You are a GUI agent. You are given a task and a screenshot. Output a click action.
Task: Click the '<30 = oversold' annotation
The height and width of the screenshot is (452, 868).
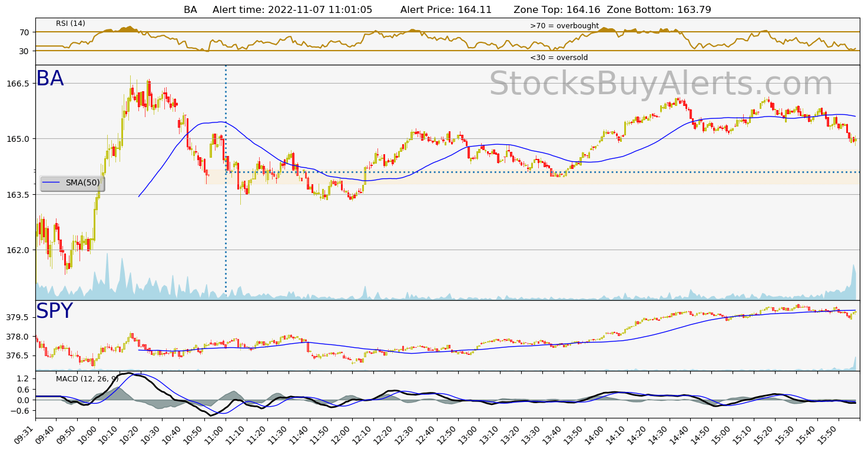[559, 58]
